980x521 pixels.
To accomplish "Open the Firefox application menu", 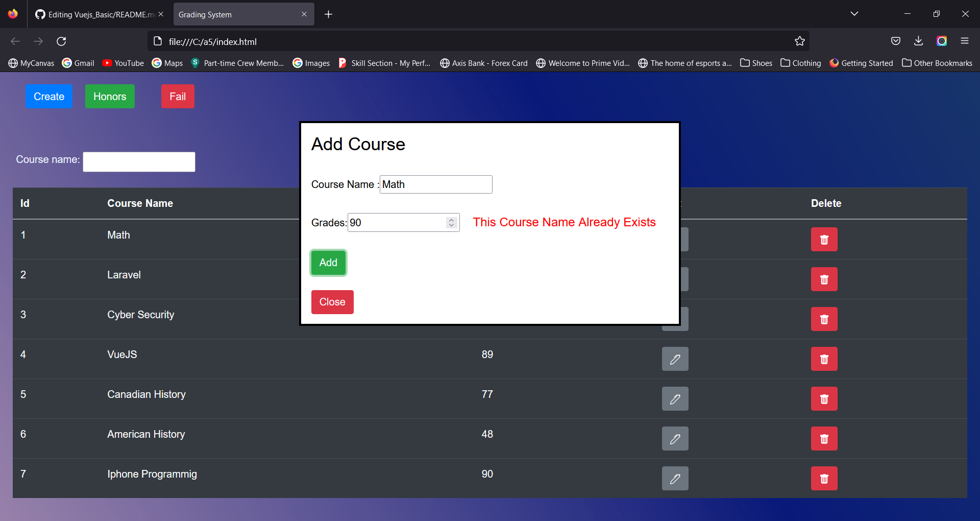I will point(965,41).
